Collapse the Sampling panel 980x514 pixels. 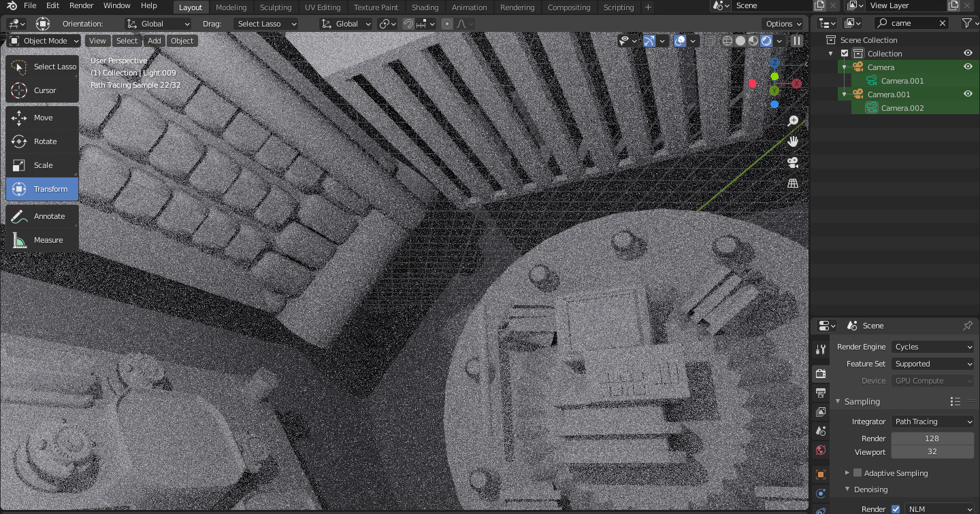(838, 402)
